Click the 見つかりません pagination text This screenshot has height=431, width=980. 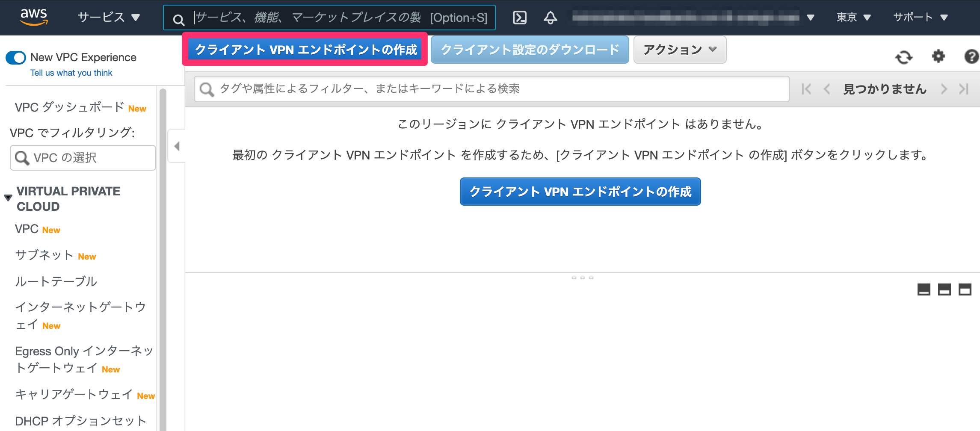pos(885,89)
